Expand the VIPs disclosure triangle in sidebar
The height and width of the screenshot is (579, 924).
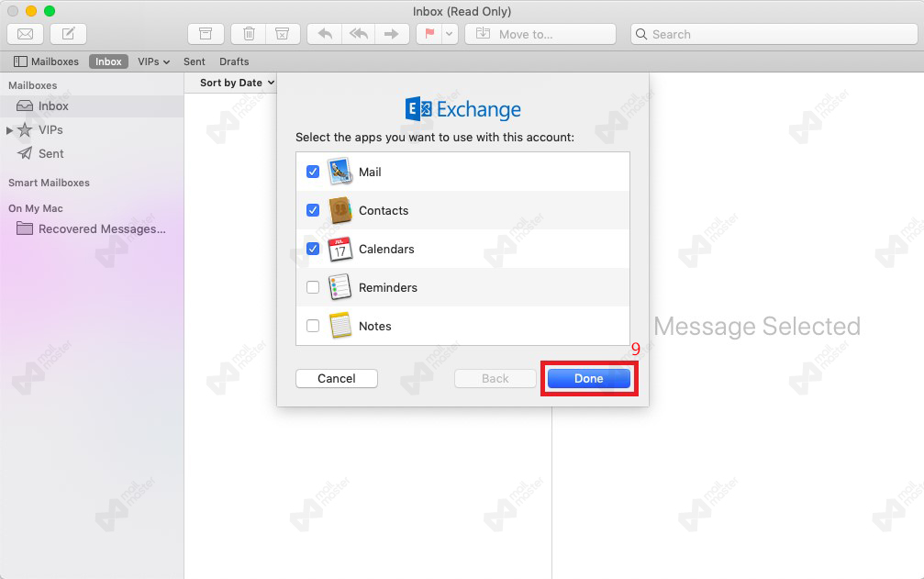pyautogui.click(x=10, y=130)
